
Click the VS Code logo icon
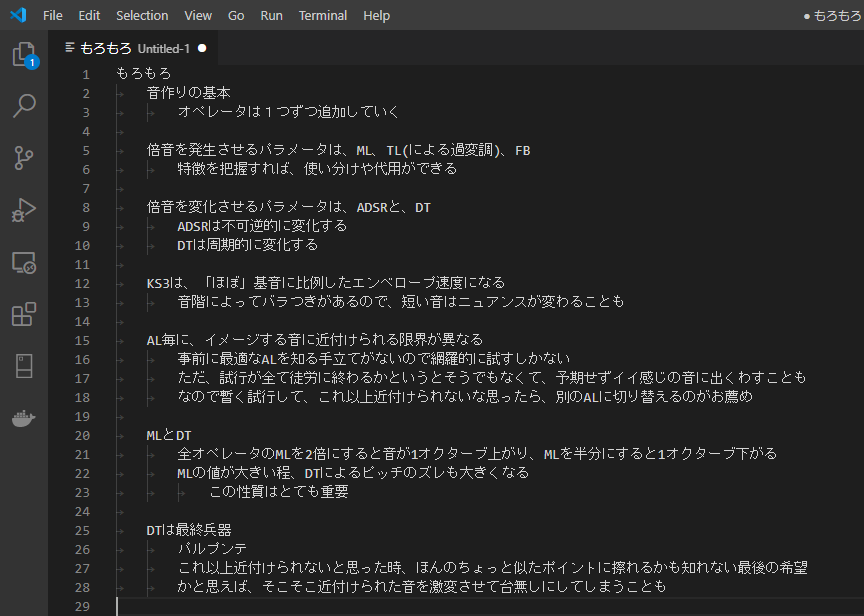click(x=18, y=15)
